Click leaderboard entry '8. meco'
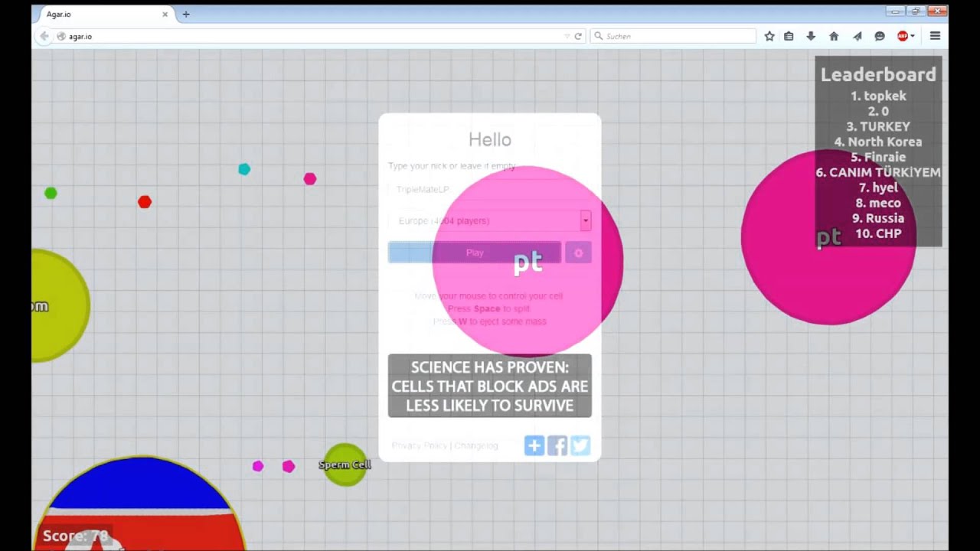 coord(878,203)
